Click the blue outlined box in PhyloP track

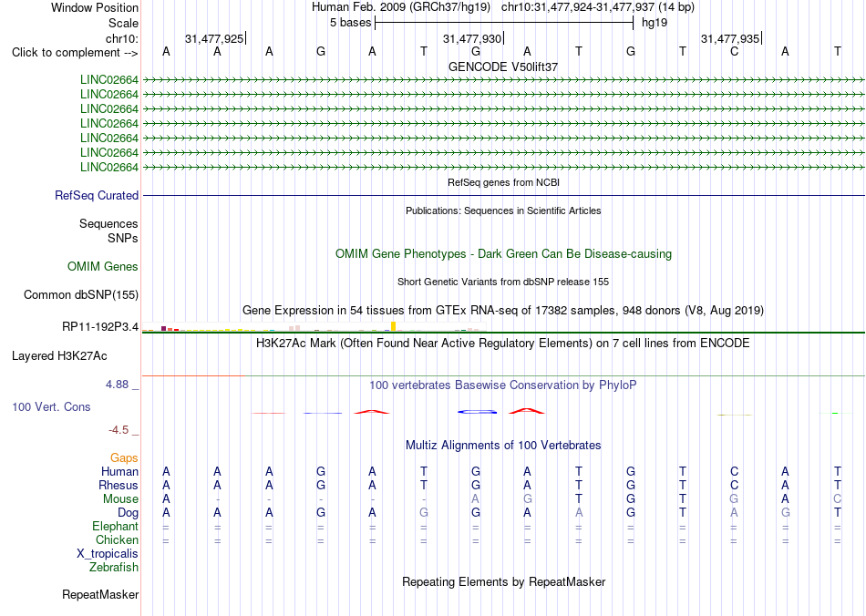pos(477,412)
